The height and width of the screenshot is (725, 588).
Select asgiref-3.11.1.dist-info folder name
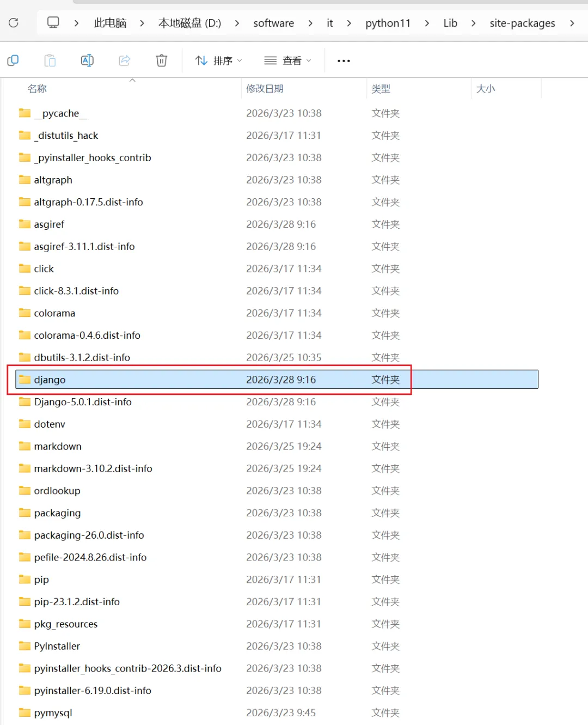pyautogui.click(x=84, y=246)
